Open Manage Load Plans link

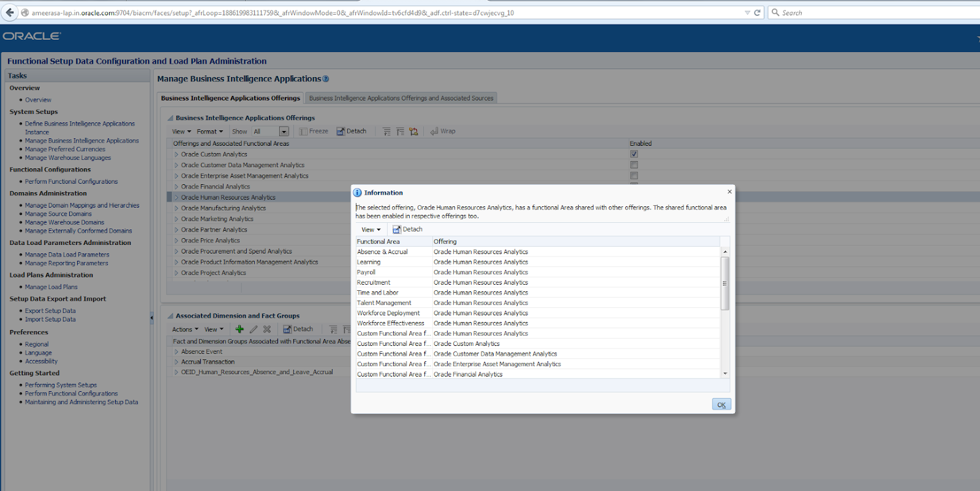51,287
